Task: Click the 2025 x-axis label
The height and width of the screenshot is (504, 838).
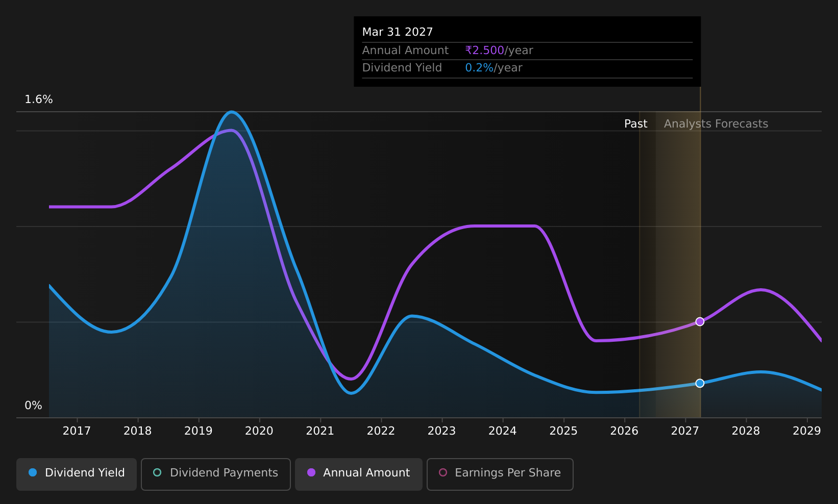Action: pyautogui.click(x=563, y=431)
